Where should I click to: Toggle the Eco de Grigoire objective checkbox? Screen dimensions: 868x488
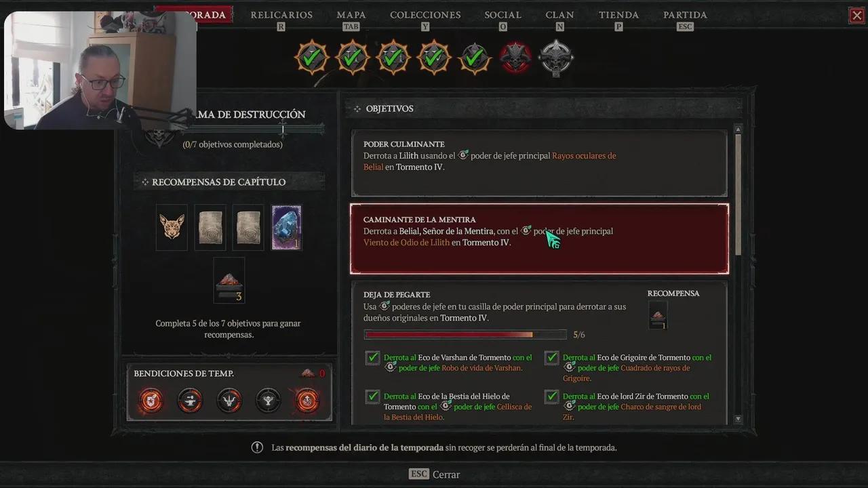(x=552, y=357)
